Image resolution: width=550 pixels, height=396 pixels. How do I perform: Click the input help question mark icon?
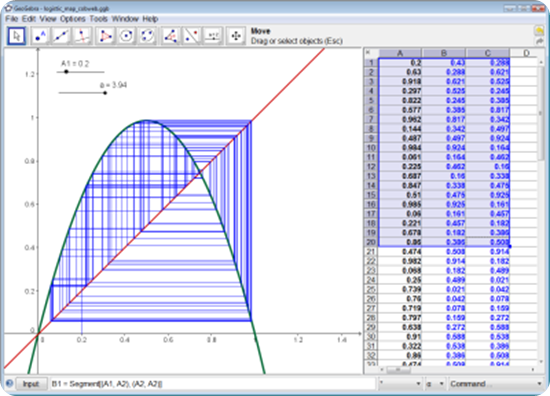pyautogui.click(x=9, y=384)
